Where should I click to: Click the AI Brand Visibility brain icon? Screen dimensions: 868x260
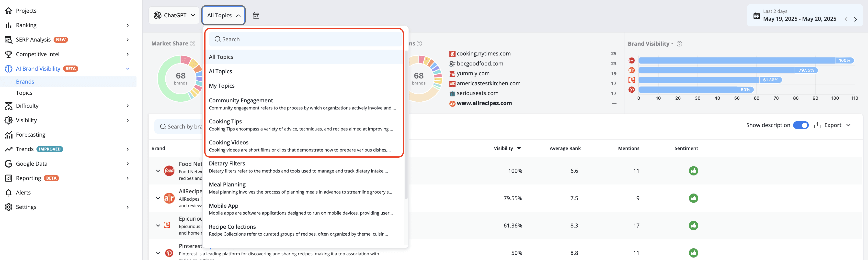(x=8, y=69)
